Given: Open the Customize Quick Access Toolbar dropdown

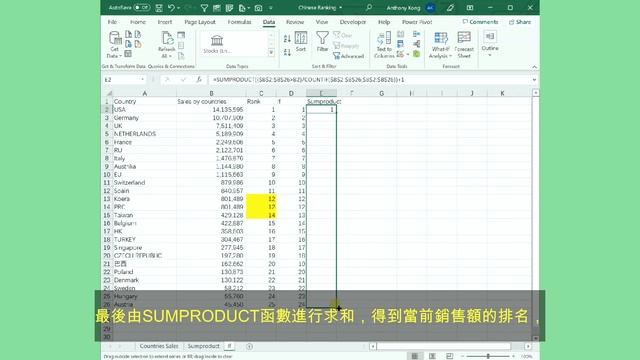Looking at the screenshot, I should click(271, 8).
